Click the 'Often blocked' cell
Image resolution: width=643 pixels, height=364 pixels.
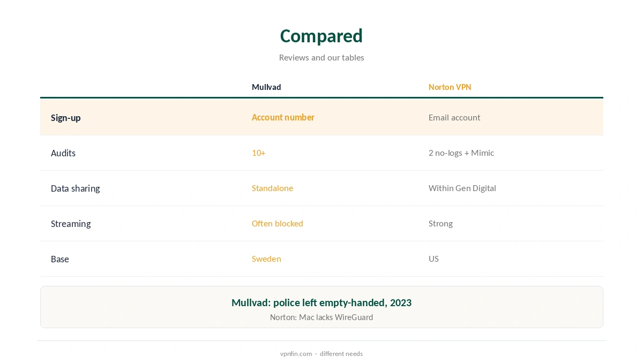(x=278, y=223)
